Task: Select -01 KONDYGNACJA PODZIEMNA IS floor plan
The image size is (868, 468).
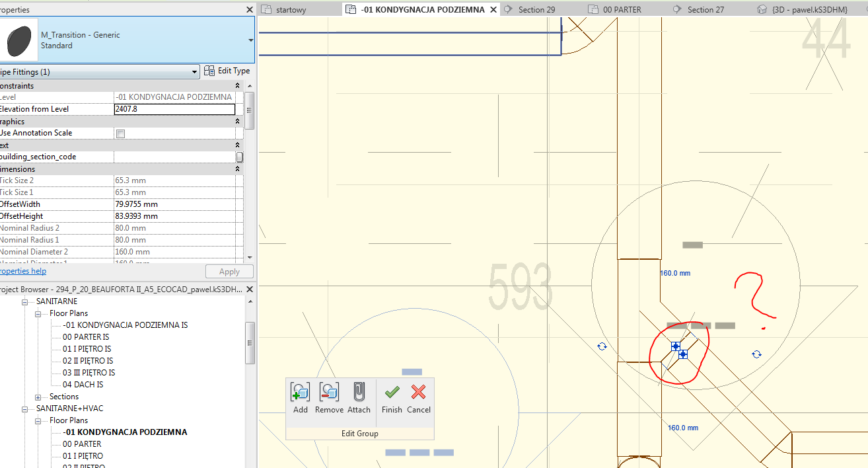Action: [125, 325]
